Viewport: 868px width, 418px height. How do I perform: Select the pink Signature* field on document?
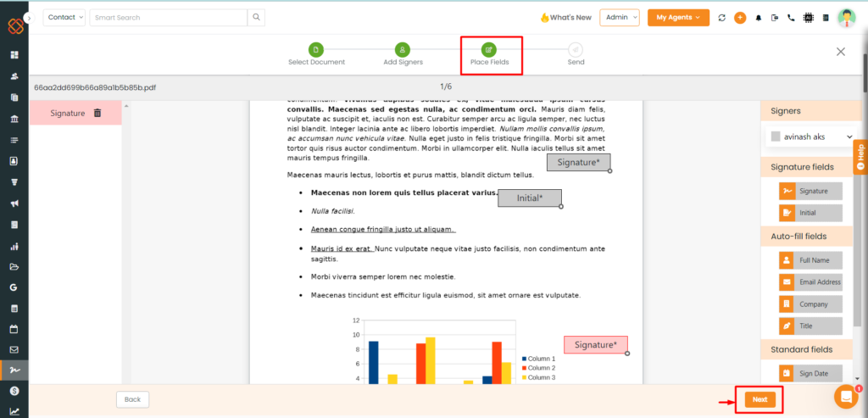pos(596,344)
